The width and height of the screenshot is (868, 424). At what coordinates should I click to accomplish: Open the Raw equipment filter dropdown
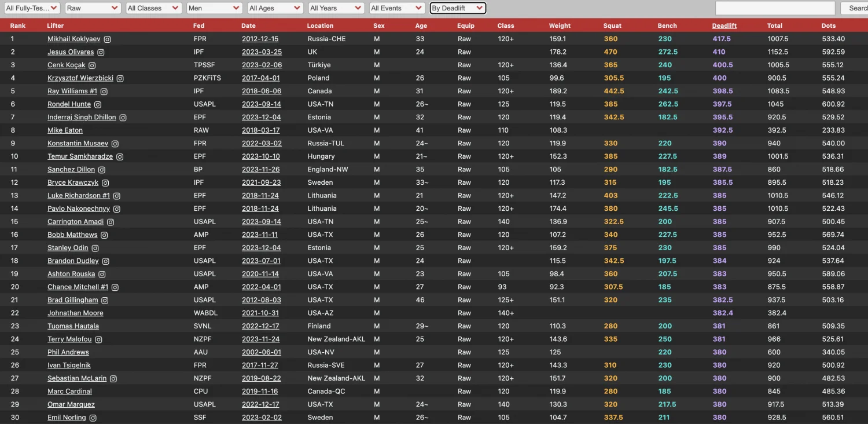[93, 8]
